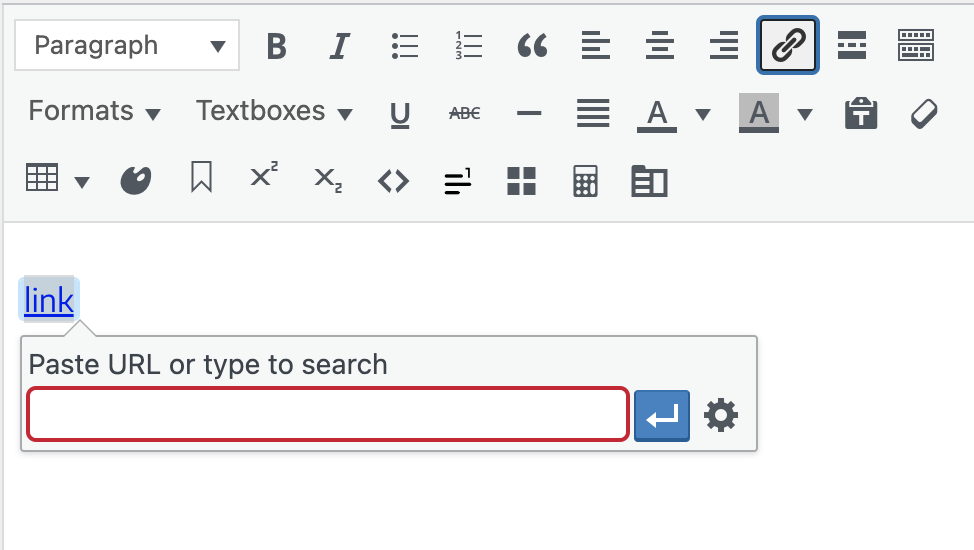This screenshot has height=550, width=974.
Task: Apply strikethrough to text
Action: [464, 115]
